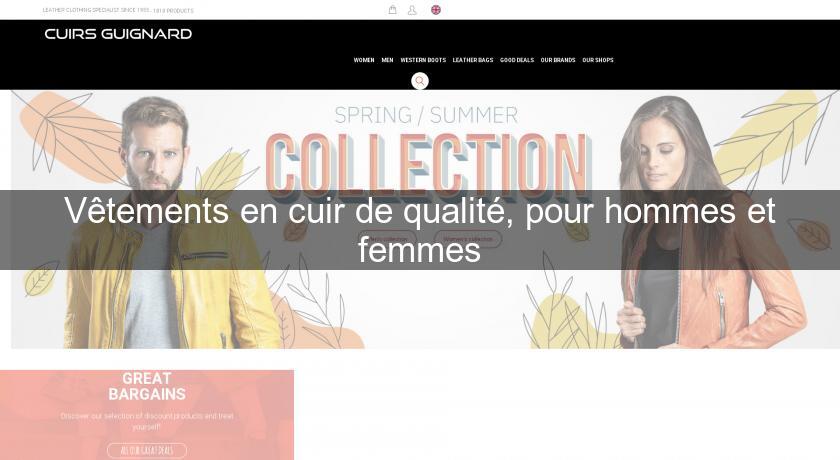The width and height of the screenshot is (840, 460).
Task: Click the Men's collection button
Action: coord(387,239)
